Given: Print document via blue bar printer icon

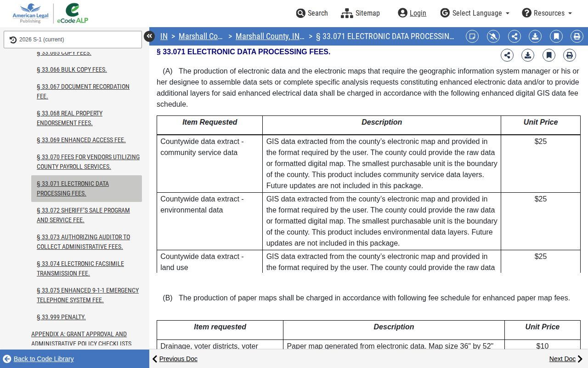Looking at the screenshot, I should tap(577, 36).
